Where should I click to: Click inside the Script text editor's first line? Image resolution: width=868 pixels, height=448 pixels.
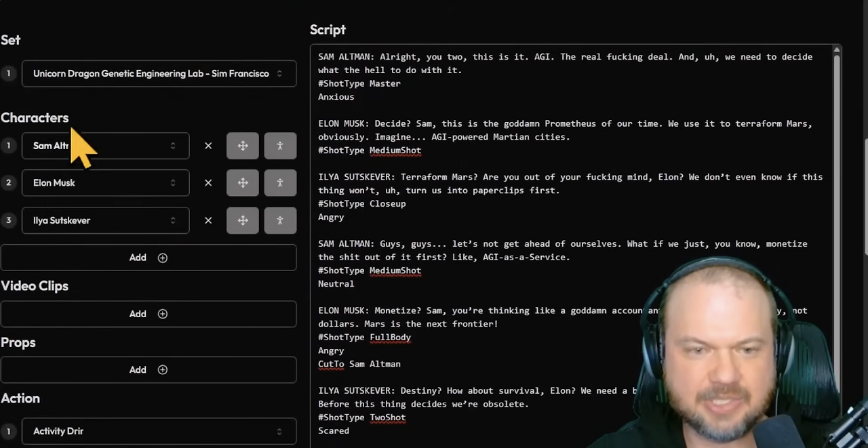click(x=565, y=57)
